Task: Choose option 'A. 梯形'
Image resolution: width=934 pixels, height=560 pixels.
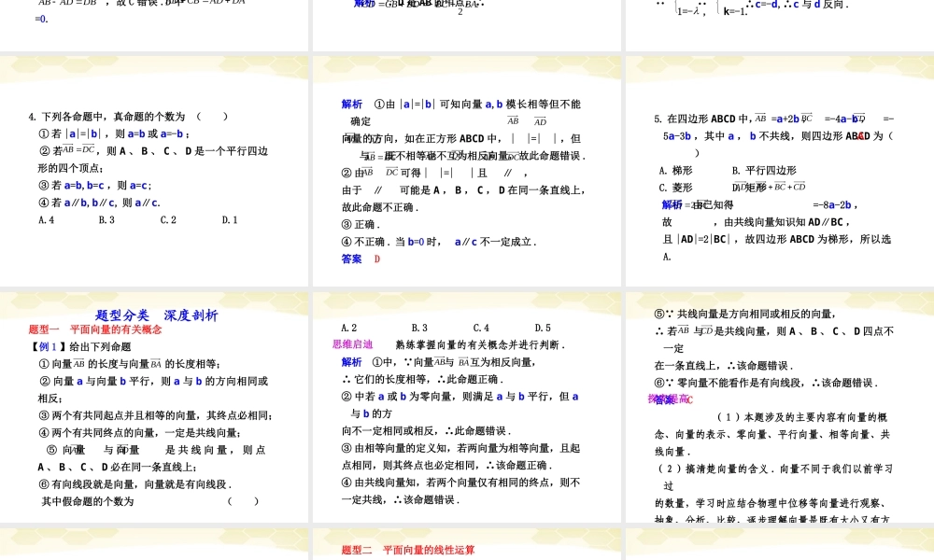Action: point(675,170)
